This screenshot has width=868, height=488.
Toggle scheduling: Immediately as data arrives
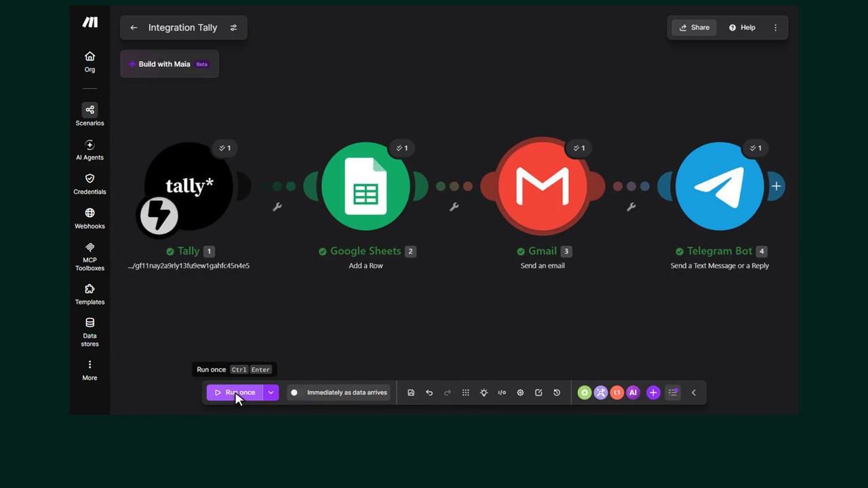pos(339,392)
